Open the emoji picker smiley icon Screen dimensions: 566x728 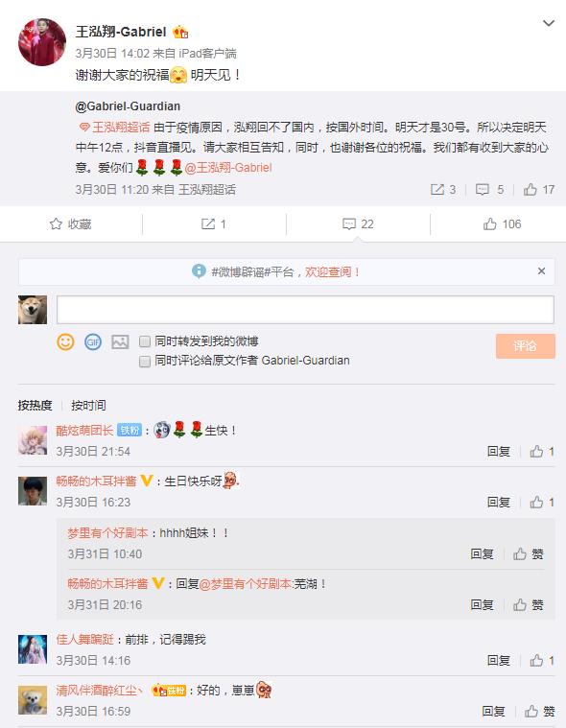pyautogui.click(x=65, y=341)
